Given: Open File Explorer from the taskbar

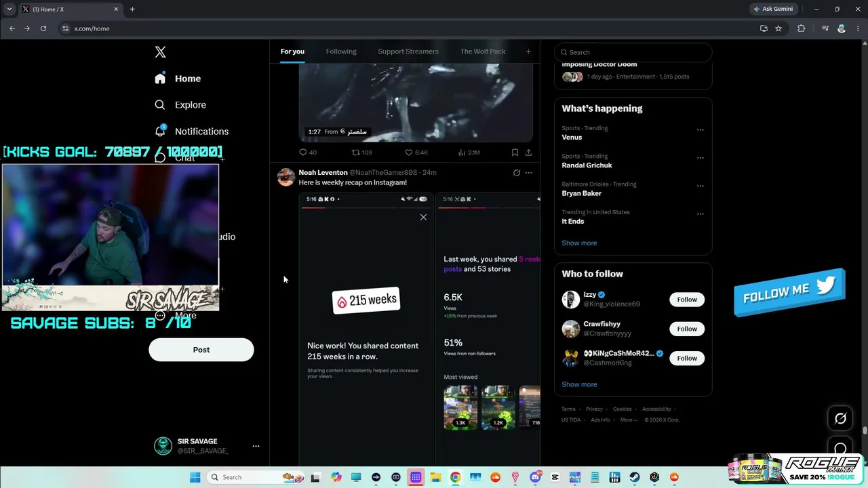Looking at the screenshot, I should 435,477.
